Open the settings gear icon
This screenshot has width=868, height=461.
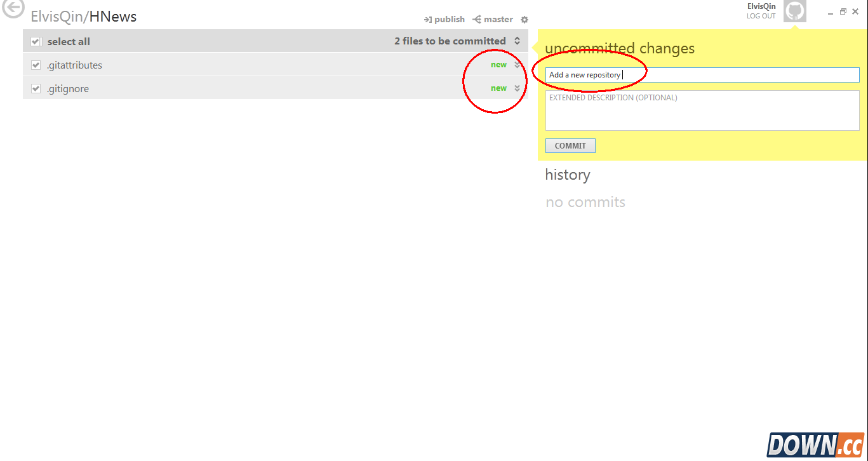pyautogui.click(x=524, y=20)
